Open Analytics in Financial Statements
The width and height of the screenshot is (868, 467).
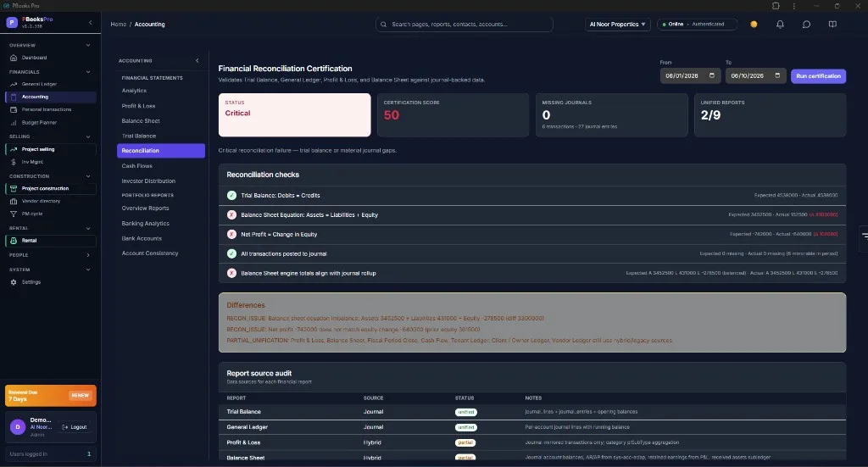tap(134, 91)
